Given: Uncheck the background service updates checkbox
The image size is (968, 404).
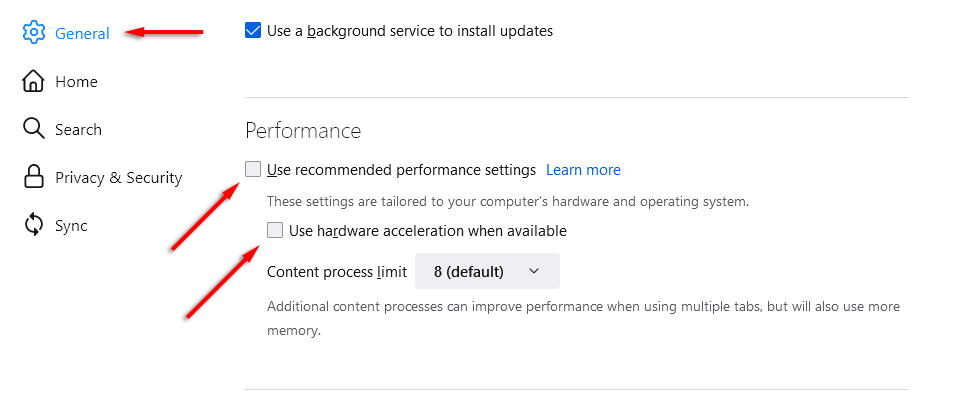Looking at the screenshot, I should pos(253,31).
